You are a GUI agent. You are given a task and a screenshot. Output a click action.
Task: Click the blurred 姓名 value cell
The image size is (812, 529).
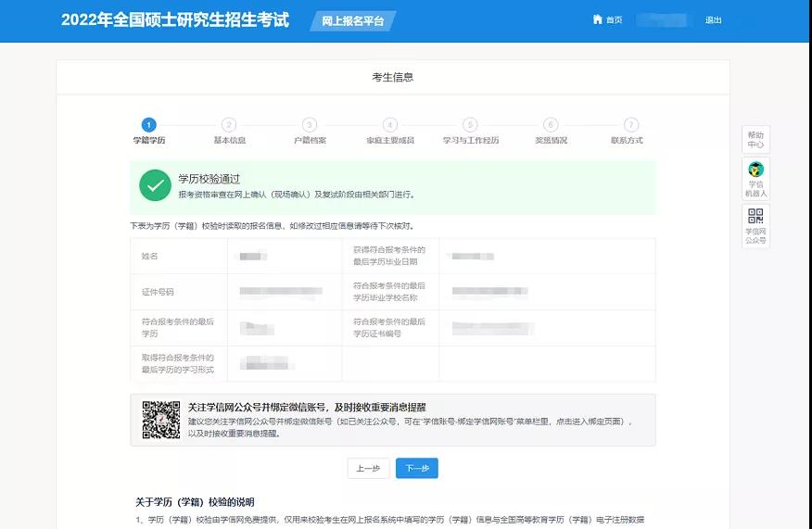285,257
